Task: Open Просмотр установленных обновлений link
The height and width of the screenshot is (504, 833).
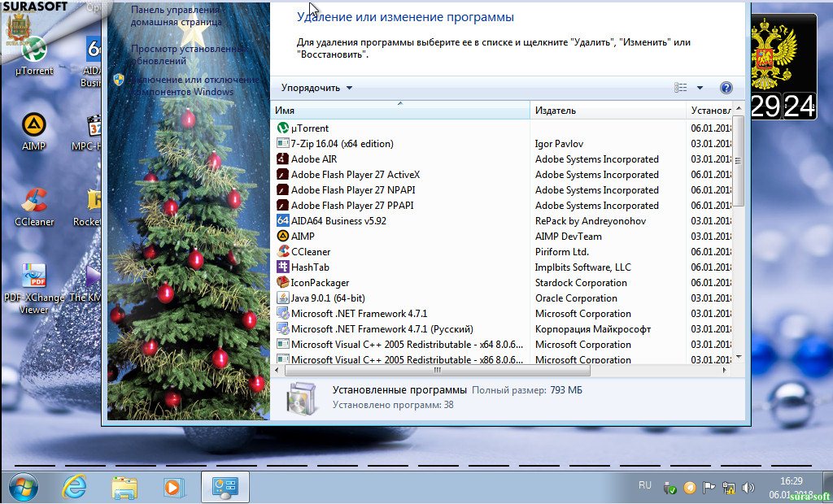Action: tap(189, 54)
